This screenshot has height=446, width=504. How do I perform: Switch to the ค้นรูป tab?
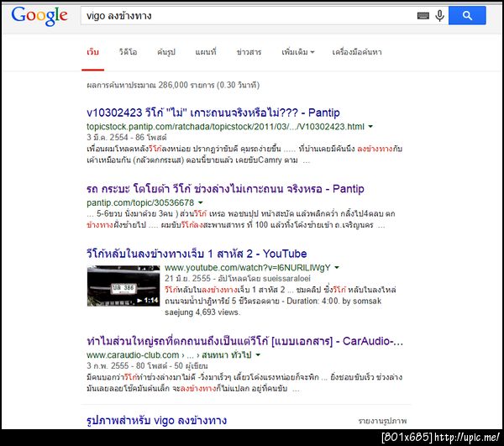[166, 52]
